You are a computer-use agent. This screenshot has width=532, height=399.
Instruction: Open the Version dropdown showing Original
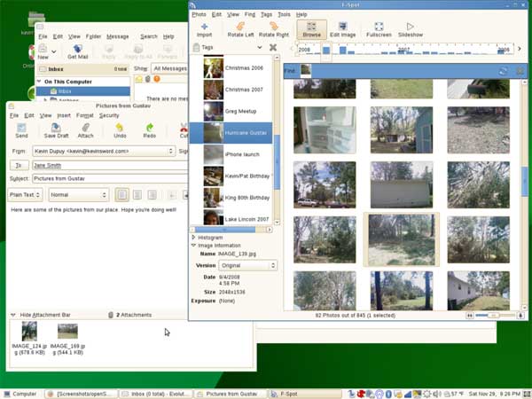coord(247,265)
